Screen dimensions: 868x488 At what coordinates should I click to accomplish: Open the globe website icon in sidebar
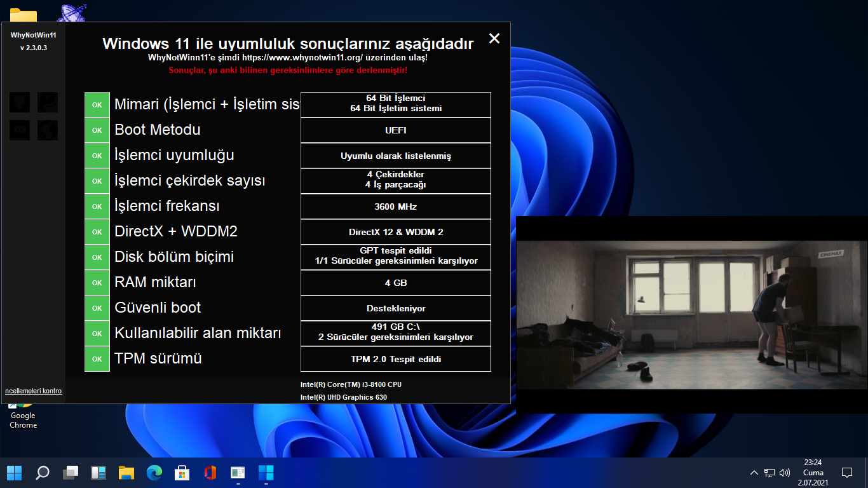tap(48, 130)
